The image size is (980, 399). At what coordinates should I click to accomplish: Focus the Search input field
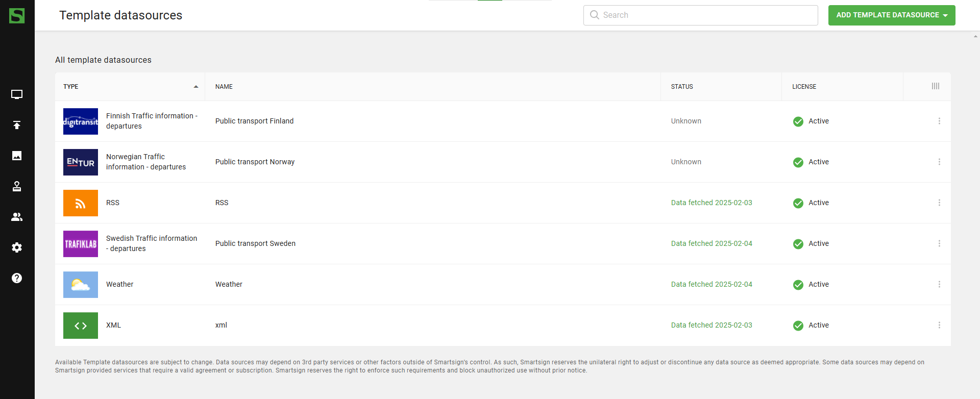coord(704,15)
